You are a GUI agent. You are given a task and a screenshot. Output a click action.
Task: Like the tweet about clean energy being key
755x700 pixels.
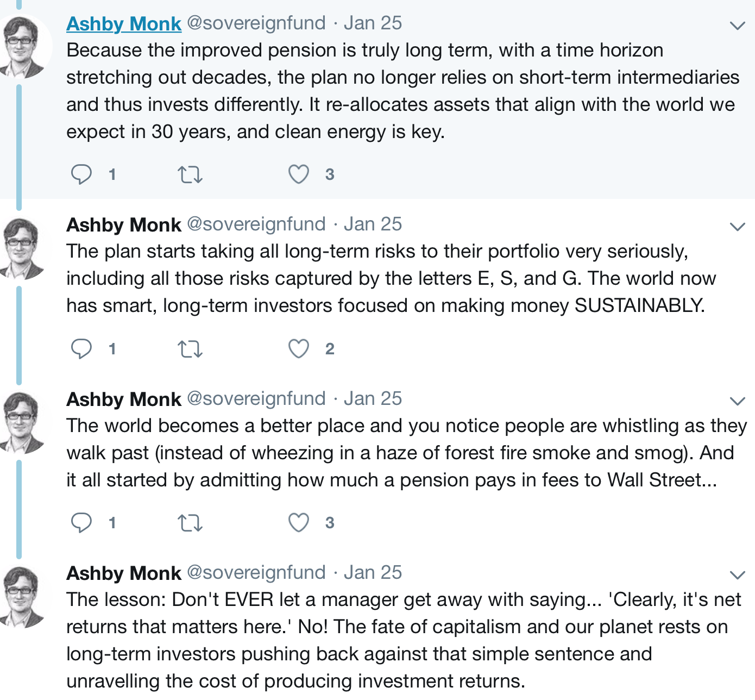click(299, 174)
